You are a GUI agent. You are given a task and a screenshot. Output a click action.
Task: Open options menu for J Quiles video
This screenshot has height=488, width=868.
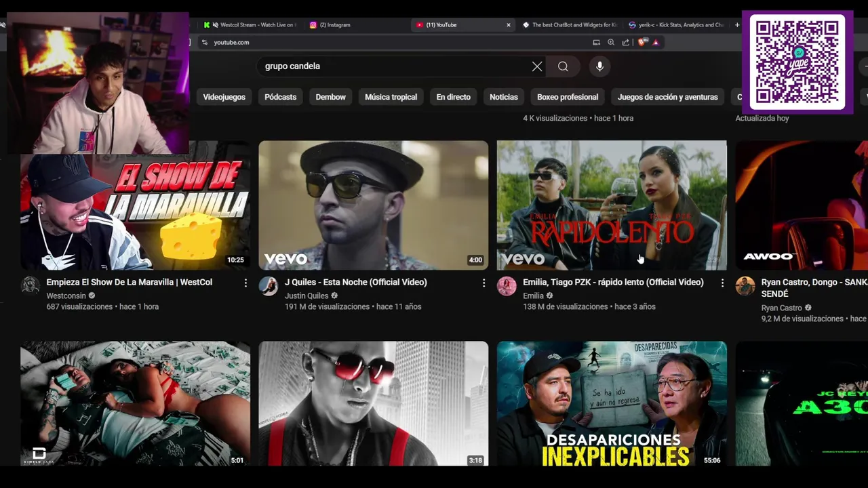tap(484, 283)
